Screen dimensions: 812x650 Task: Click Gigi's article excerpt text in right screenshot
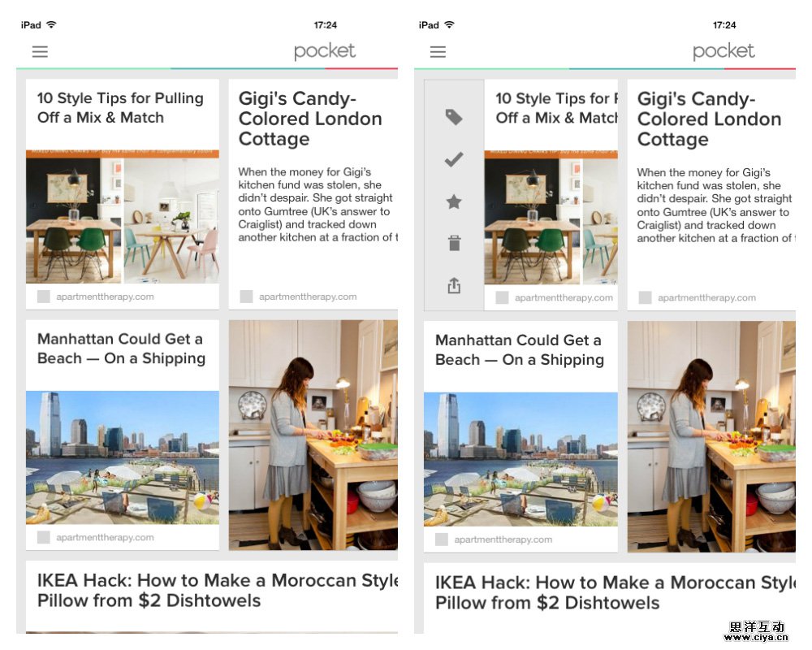(716, 206)
